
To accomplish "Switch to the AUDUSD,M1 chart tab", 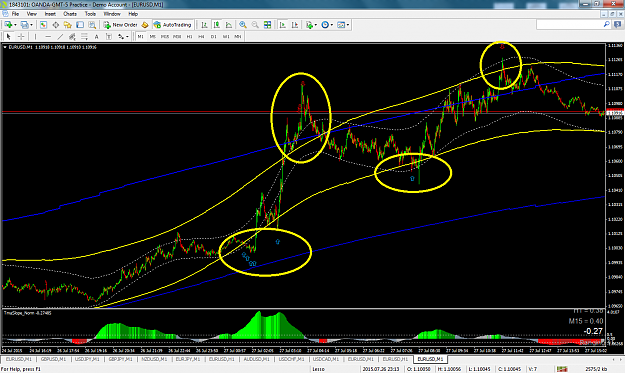I will [256, 359].
